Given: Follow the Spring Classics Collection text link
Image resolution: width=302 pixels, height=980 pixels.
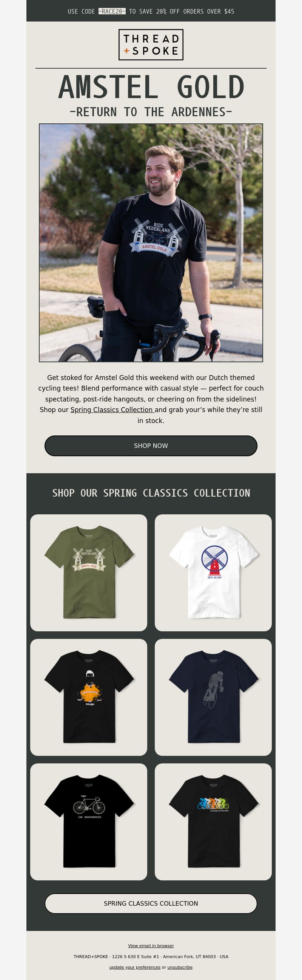Looking at the screenshot, I should pyautogui.click(x=112, y=410).
